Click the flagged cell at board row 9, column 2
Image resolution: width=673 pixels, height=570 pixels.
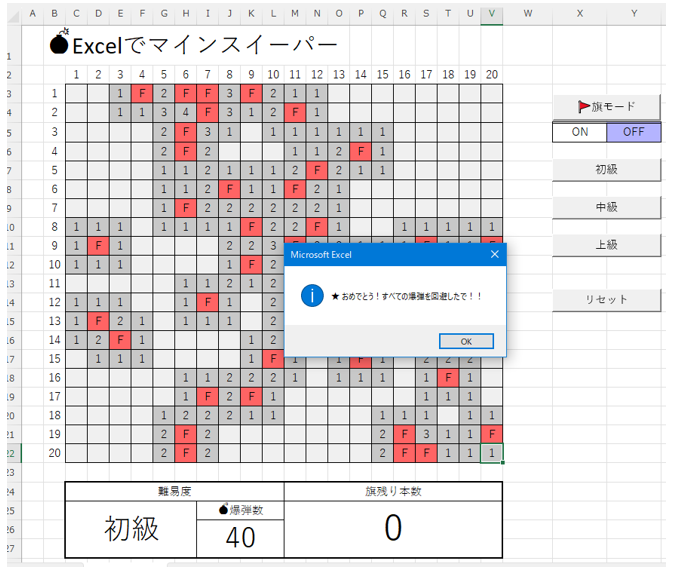(98, 246)
